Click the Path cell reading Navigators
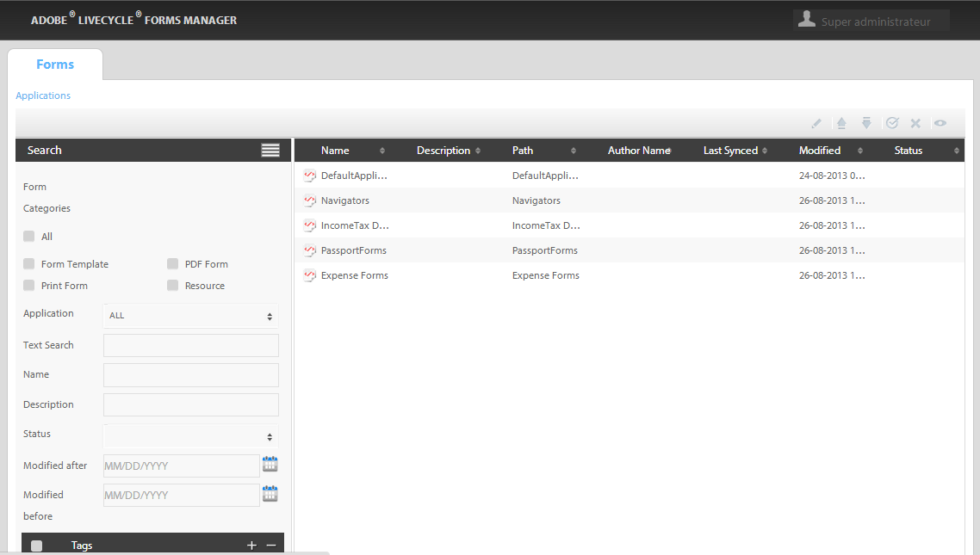 pyautogui.click(x=537, y=200)
